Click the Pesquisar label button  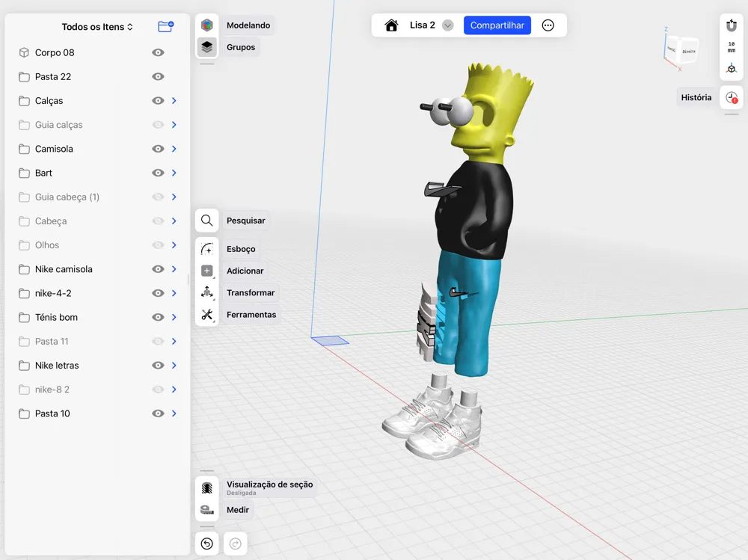point(245,221)
